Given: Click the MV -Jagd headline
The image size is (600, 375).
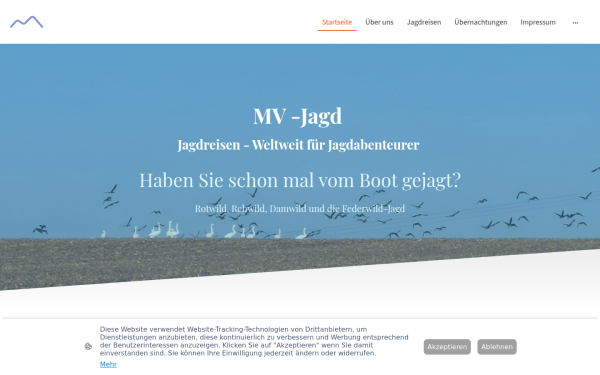Looking at the screenshot, I should tap(298, 116).
